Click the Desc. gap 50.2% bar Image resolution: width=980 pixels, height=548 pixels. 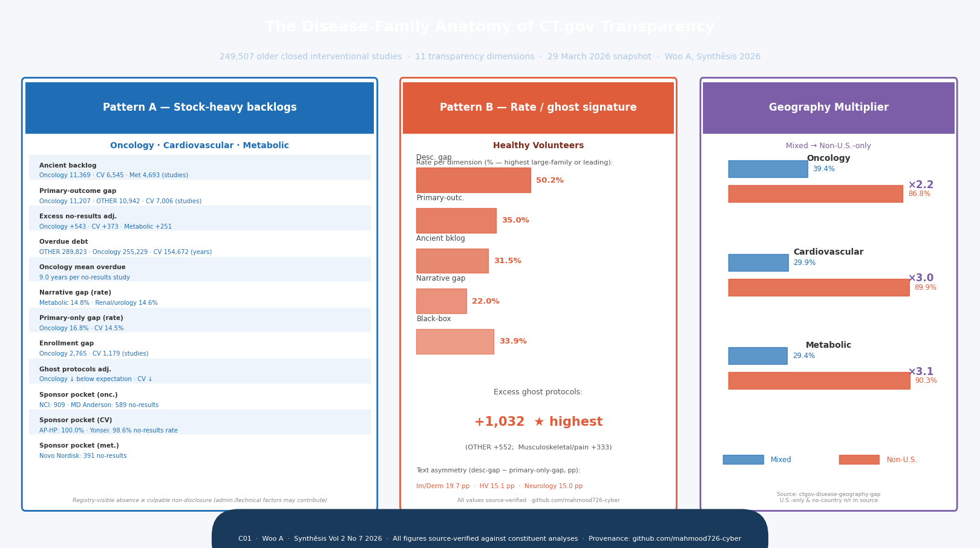click(x=473, y=180)
